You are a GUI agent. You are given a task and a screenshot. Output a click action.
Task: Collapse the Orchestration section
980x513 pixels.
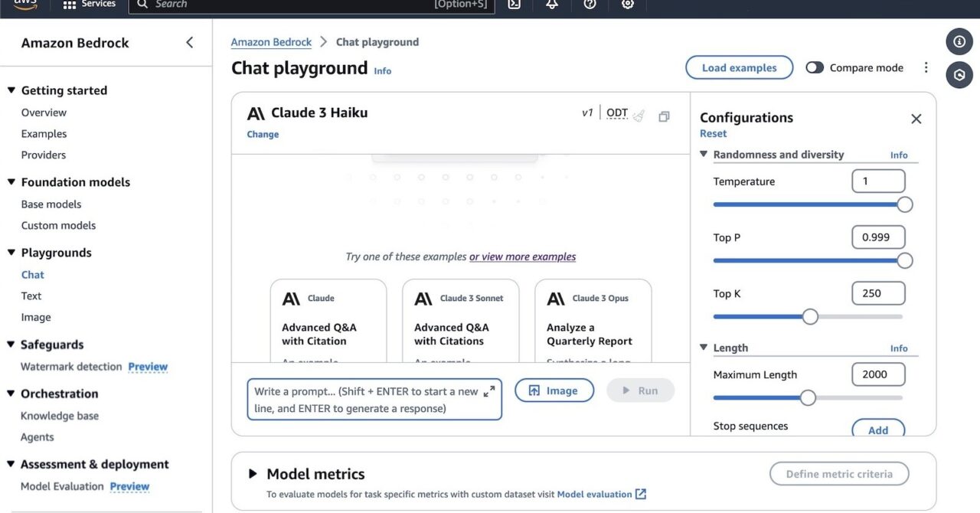[11, 394]
